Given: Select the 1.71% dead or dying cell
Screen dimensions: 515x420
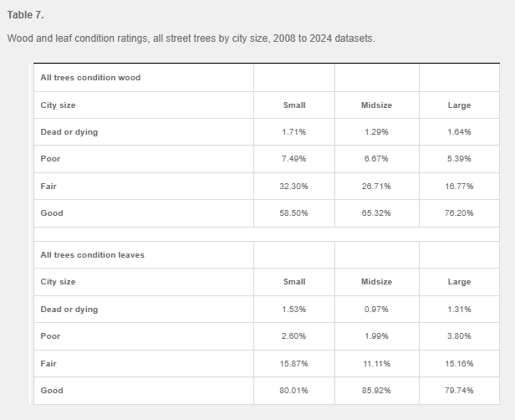Looking at the screenshot, I should point(293,132).
